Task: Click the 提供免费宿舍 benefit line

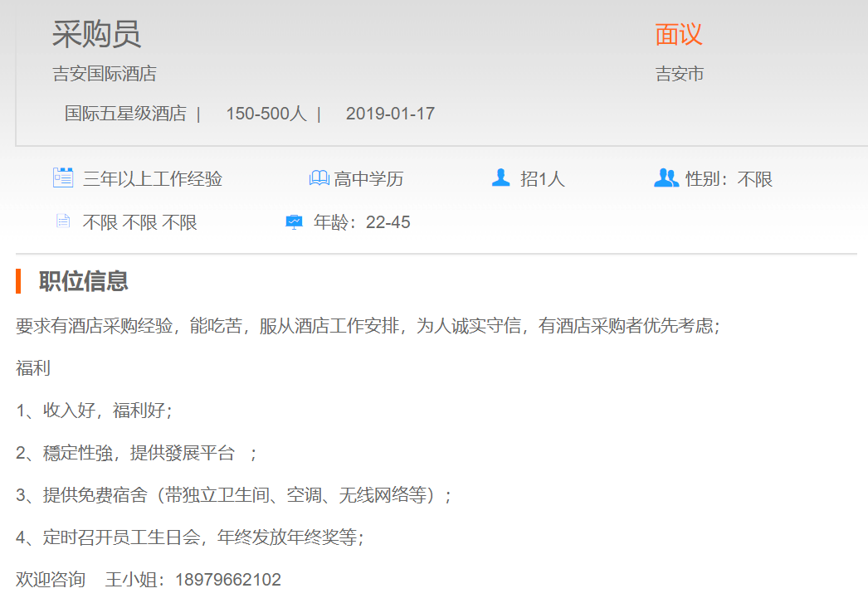Action: pyautogui.click(x=232, y=495)
